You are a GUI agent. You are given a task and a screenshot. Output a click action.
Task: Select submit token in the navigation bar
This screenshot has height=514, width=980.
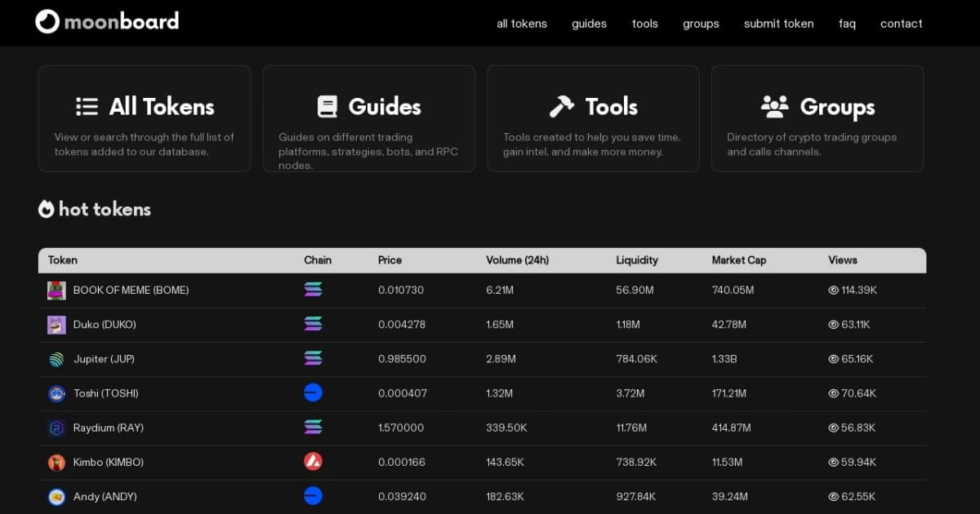tap(778, 24)
